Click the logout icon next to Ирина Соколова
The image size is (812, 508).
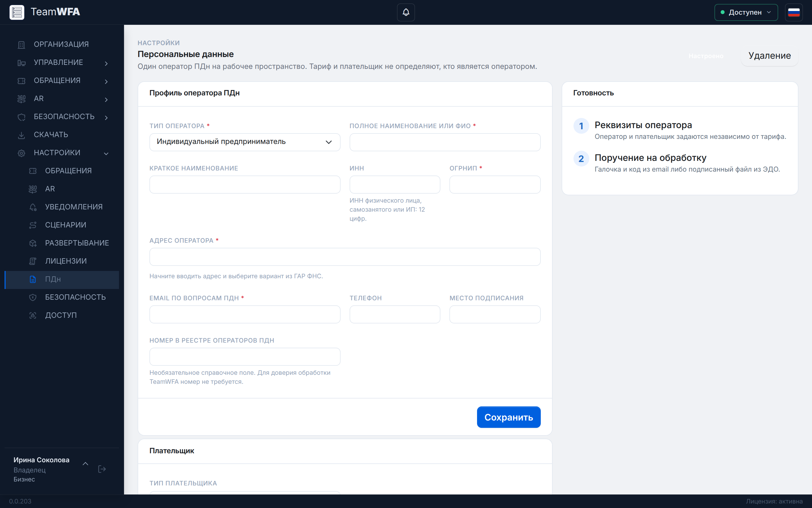point(102,469)
